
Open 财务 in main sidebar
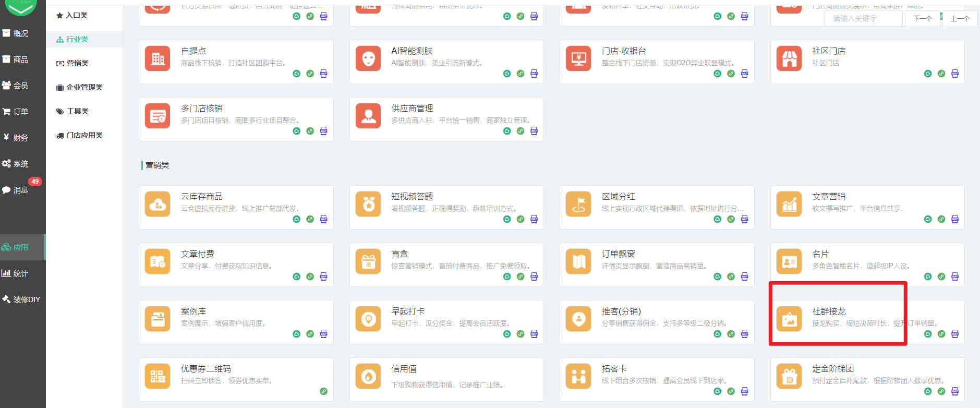click(23, 138)
